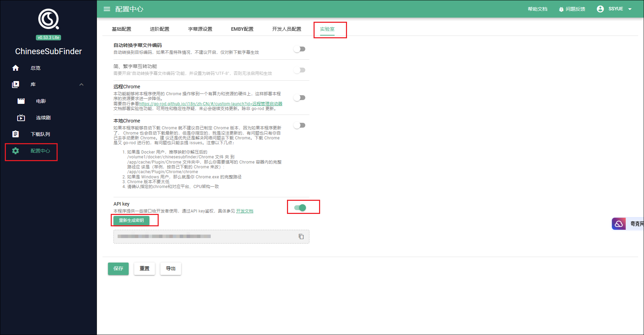Enable 自动转换字幕文件编码 toggle

(299, 49)
